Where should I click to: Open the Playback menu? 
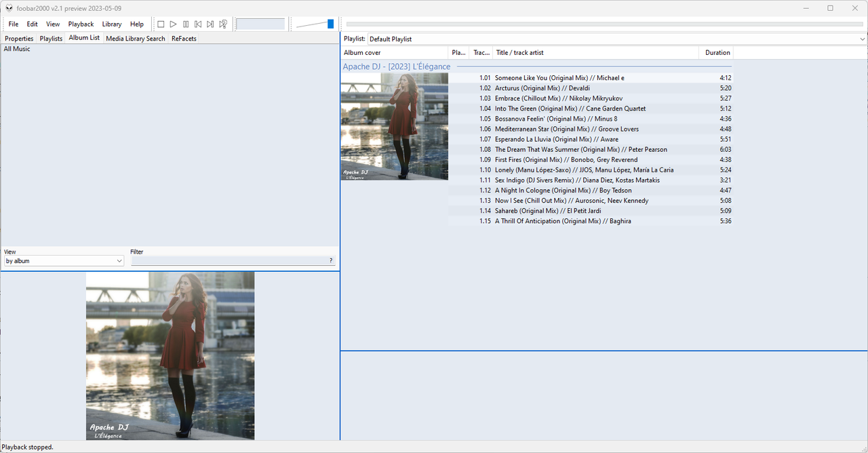(81, 24)
